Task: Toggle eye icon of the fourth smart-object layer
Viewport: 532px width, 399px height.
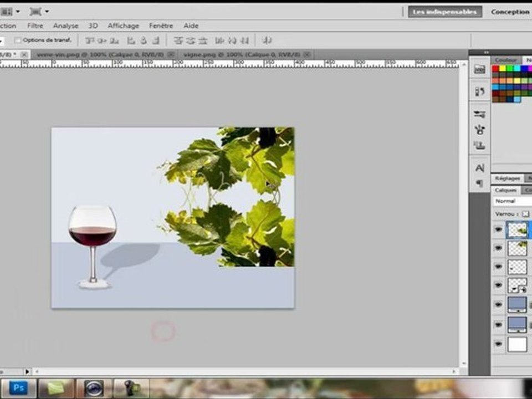Action: point(498,285)
